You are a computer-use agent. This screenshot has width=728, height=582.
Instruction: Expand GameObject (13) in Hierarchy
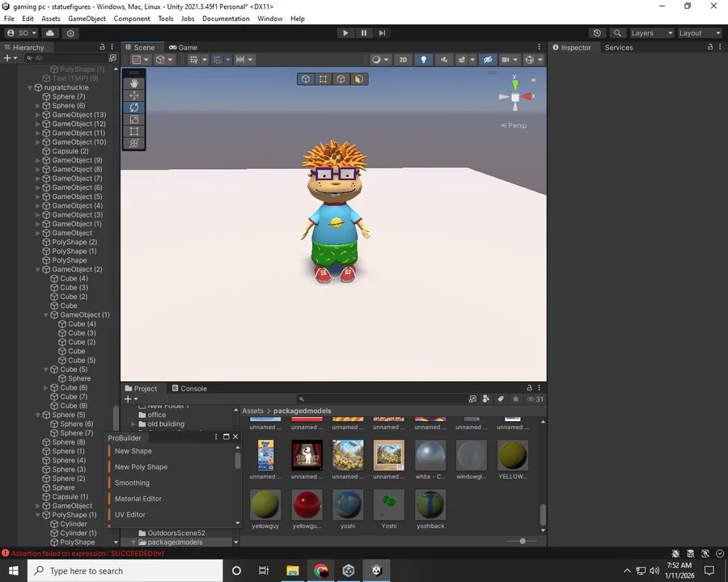tap(38, 115)
